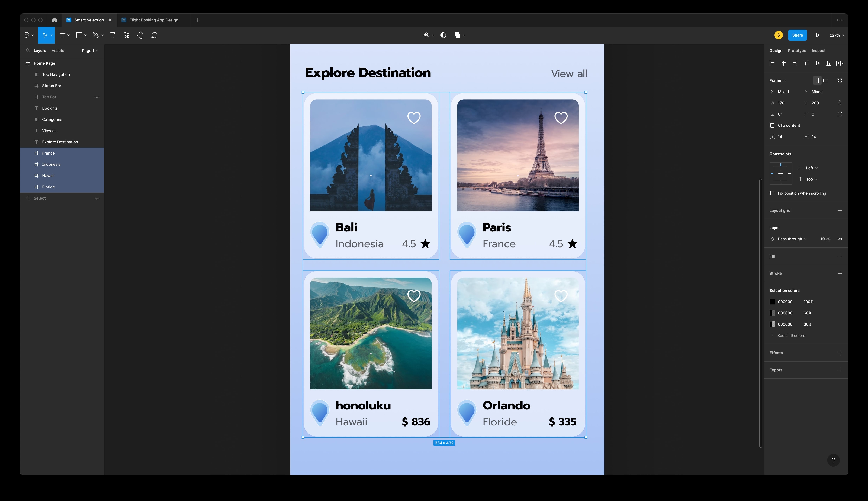The width and height of the screenshot is (868, 501).
Task: Click the Resources components icon
Action: (127, 35)
